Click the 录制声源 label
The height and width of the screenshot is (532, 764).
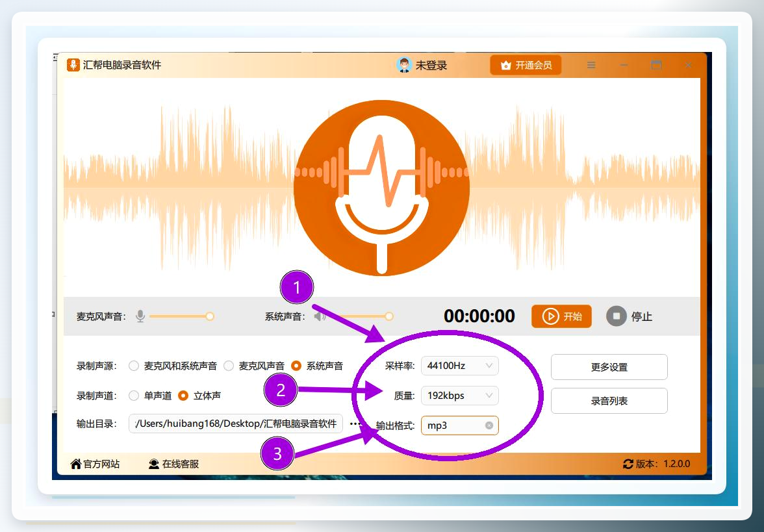[96, 366]
